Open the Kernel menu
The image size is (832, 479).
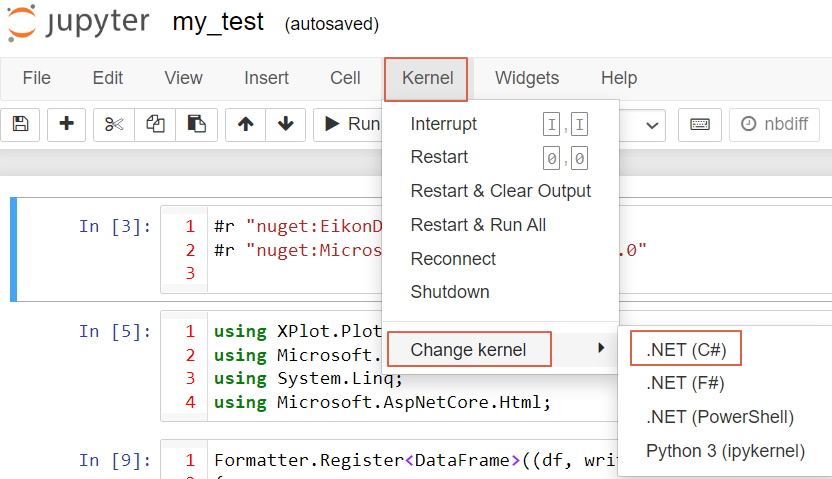[427, 78]
